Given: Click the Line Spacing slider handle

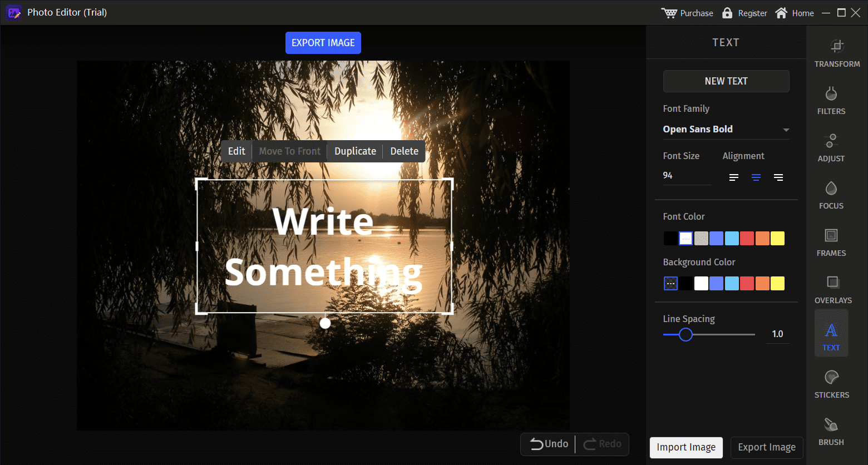Looking at the screenshot, I should click(685, 334).
